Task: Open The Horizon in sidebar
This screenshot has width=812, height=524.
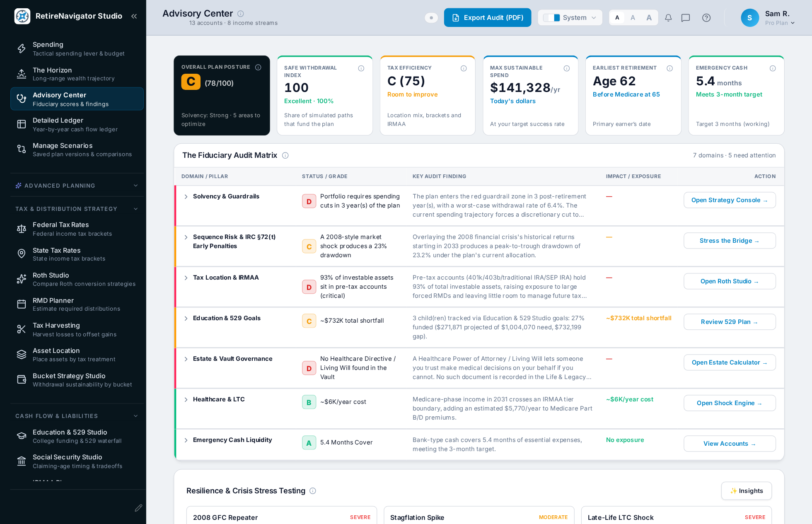Action: 77,74
